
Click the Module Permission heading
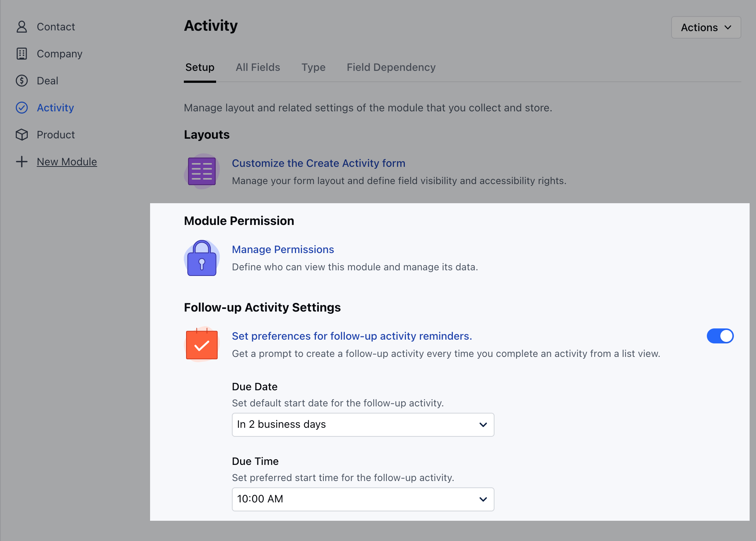coord(239,221)
